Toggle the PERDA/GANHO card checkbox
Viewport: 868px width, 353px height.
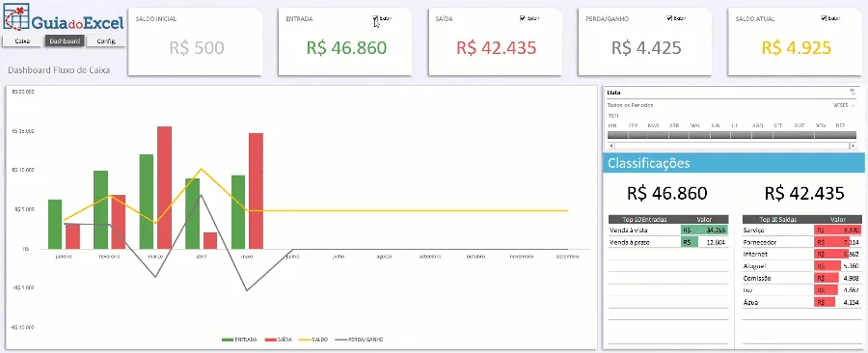point(669,18)
